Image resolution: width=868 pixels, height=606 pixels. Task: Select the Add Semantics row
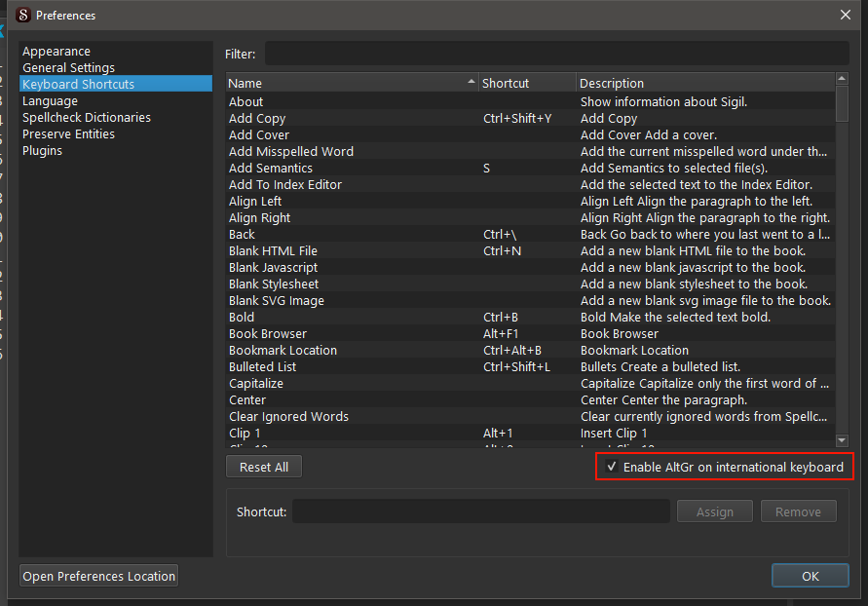[530, 169]
